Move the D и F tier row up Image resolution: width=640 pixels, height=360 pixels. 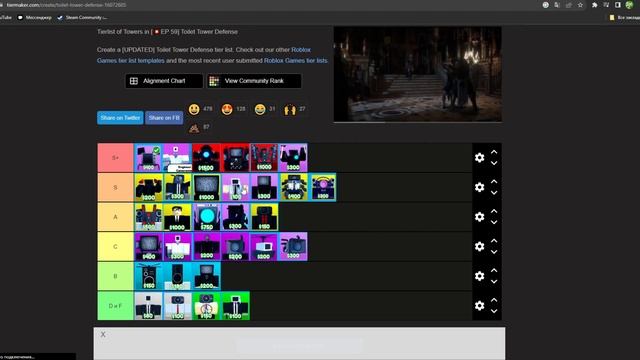point(494,300)
